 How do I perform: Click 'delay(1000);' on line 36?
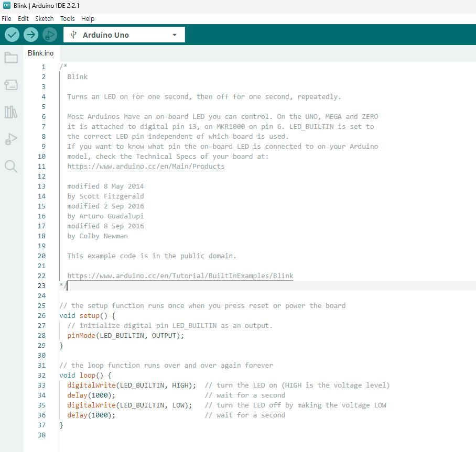91,415
